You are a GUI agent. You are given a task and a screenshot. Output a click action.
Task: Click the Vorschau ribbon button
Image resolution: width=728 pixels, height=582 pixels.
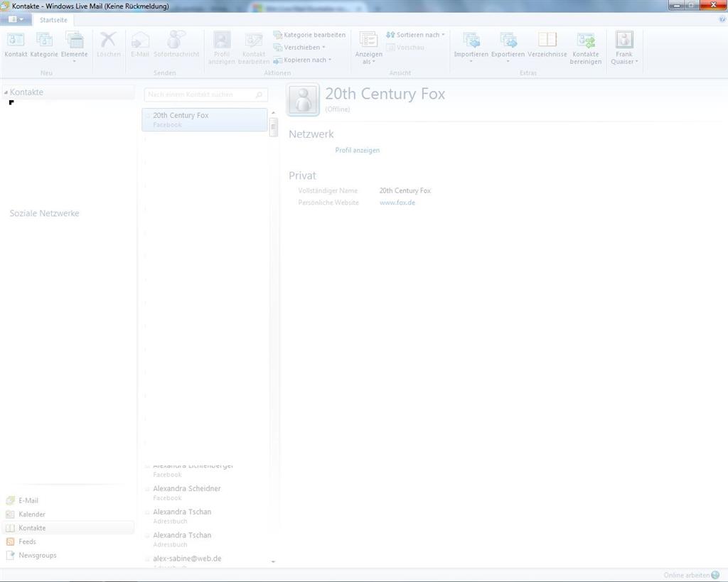(405, 48)
